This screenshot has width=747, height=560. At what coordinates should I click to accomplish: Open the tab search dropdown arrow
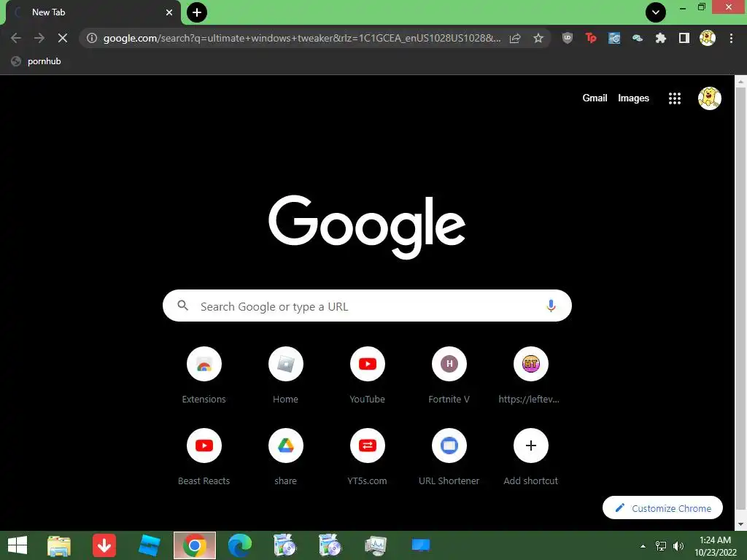[x=656, y=12]
